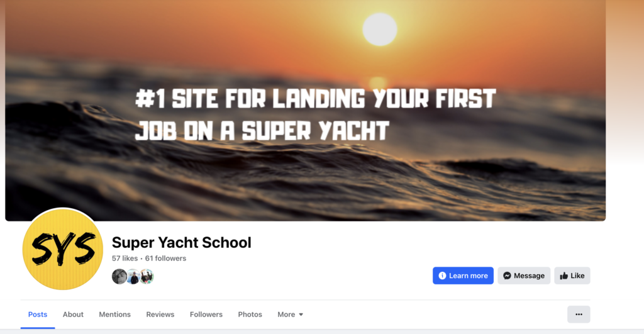Image resolution: width=644 pixels, height=334 pixels.
Task: Expand the More tab dropdown
Action: pos(290,315)
